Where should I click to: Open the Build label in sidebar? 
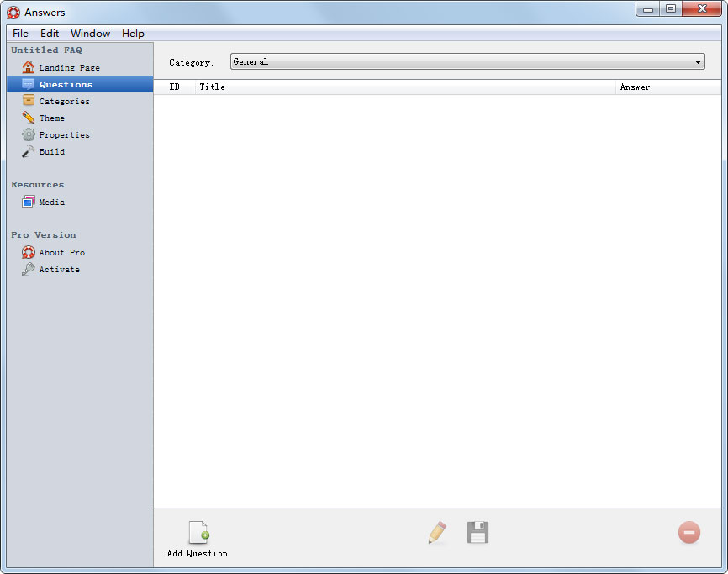click(x=51, y=152)
